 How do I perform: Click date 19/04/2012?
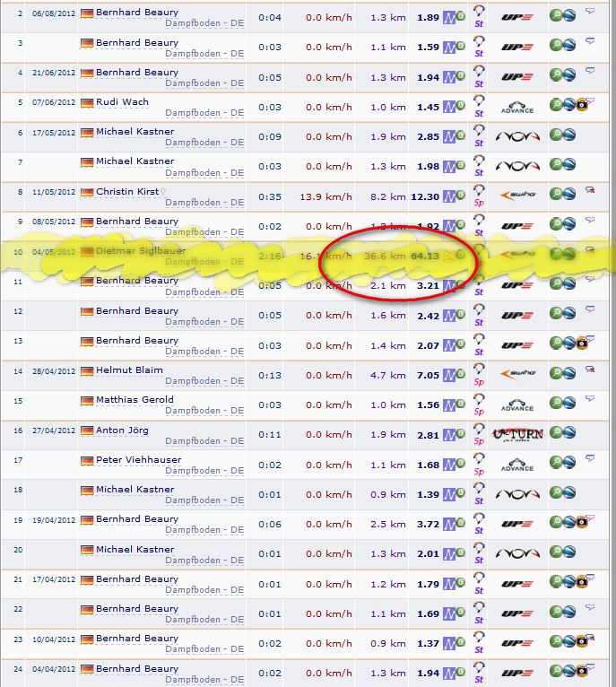click(x=54, y=520)
